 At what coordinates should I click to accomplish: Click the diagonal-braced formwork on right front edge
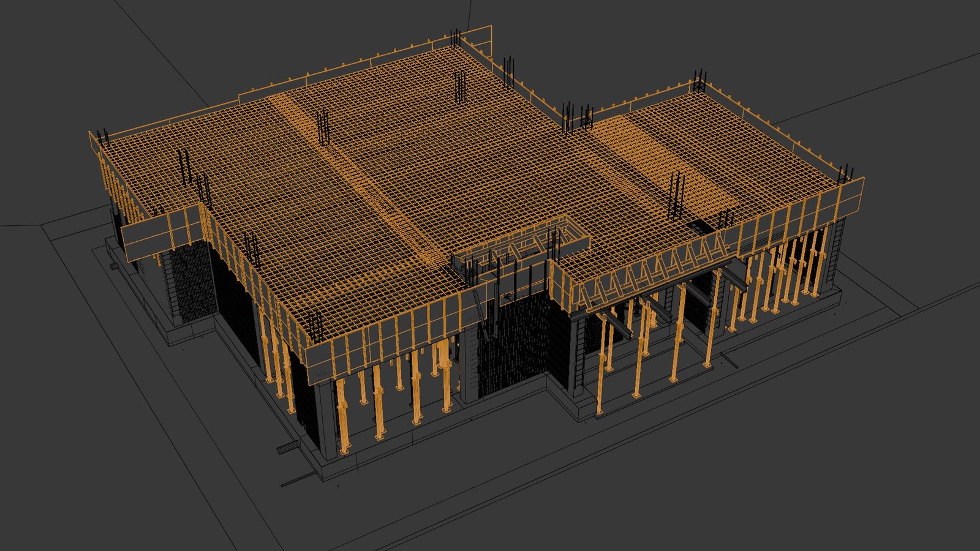click(649, 275)
